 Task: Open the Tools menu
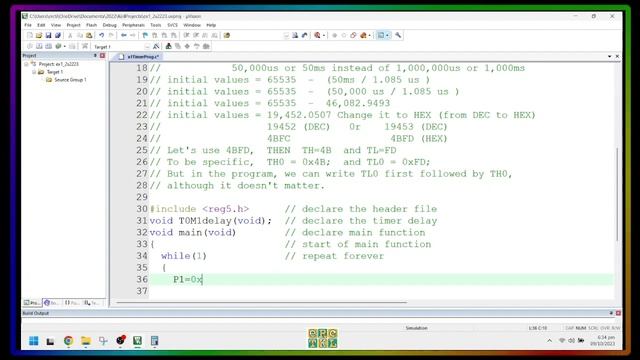coord(156,25)
